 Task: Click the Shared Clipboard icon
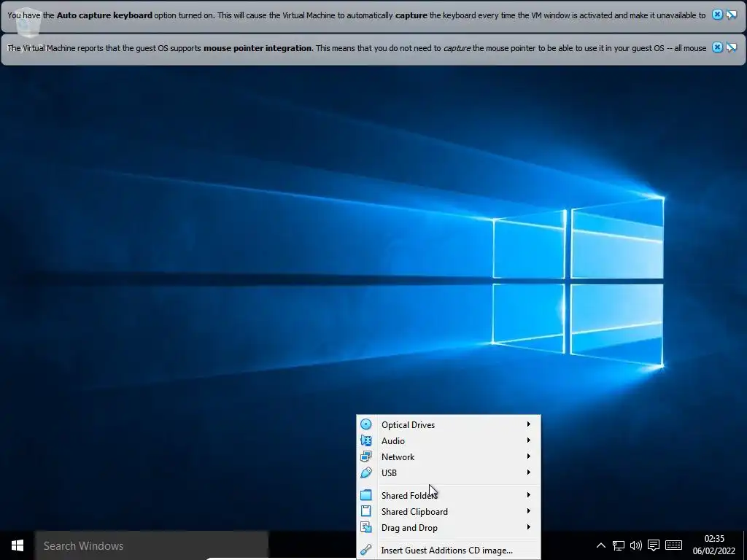coord(366,511)
